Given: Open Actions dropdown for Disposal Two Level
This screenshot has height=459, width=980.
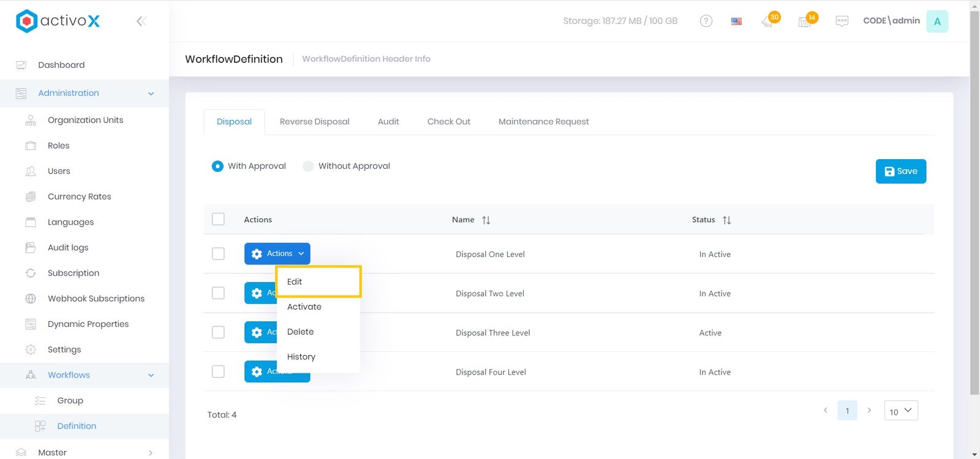Looking at the screenshot, I should coord(261,293).
